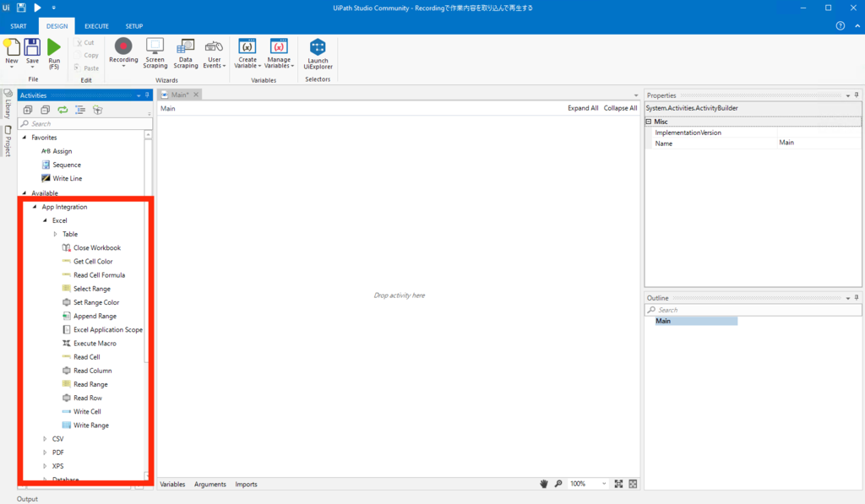865x504 pixels.
Task: Click the Activities search box
Action: point(85,123)
